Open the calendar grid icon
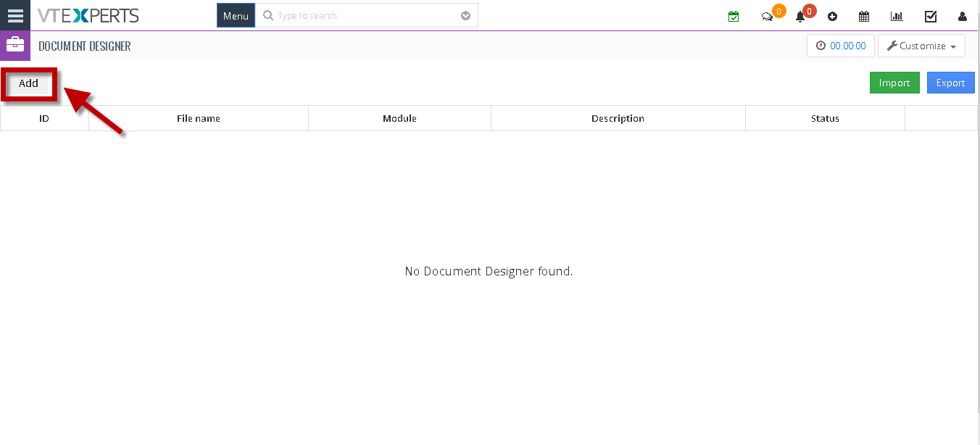 (864, 16)
